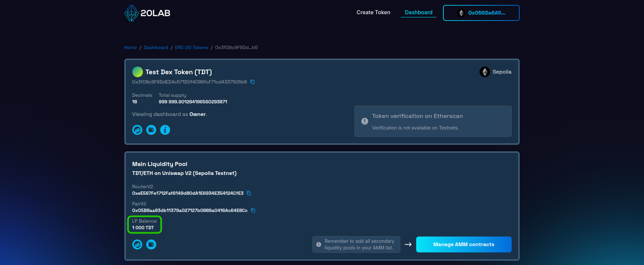Select the Token verification on Etherscan panel
Screen dimensions: 644x265
point(433,121)
